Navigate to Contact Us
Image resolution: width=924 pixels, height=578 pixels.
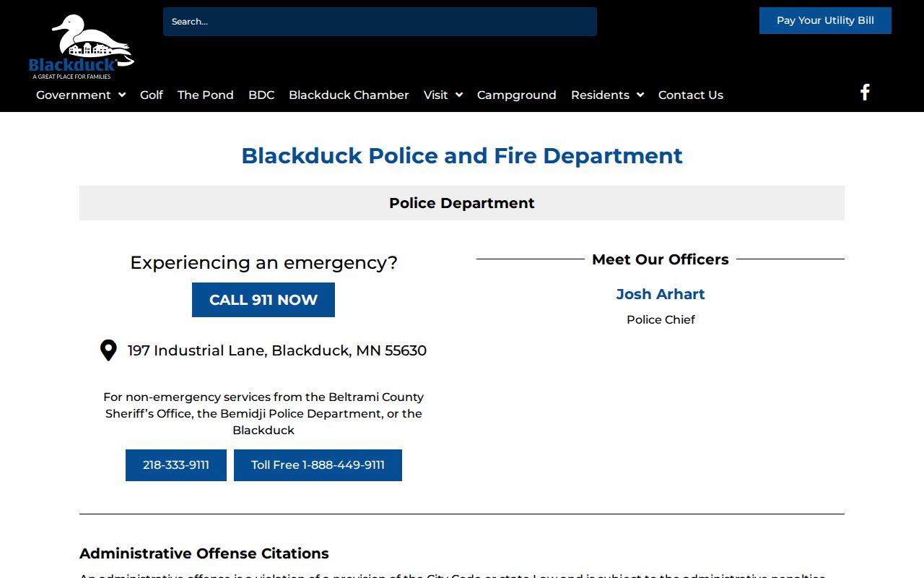(691, 95)
